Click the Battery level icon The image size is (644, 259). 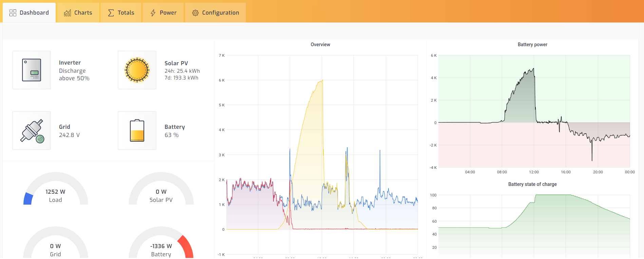pyautogui.click(x=137, y=131)
